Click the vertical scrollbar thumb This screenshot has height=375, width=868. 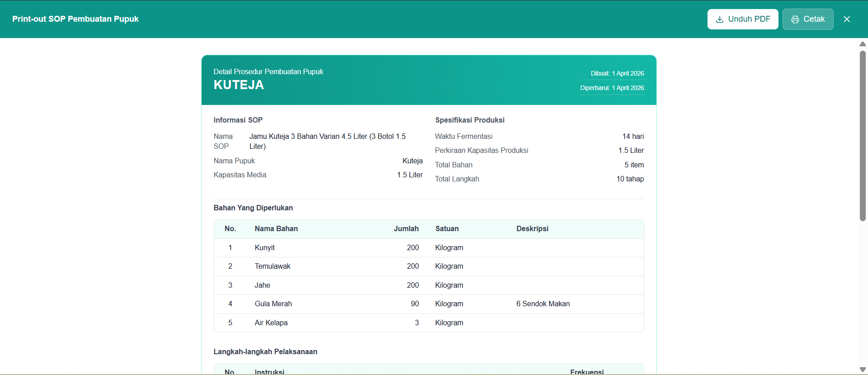[x=863, y=136]
